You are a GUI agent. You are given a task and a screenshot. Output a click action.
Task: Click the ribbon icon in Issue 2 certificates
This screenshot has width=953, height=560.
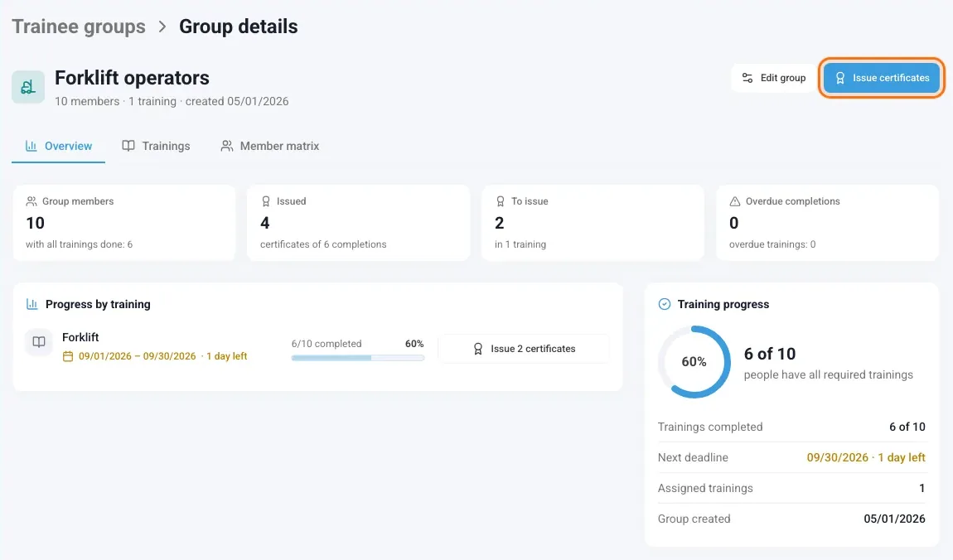click(478, 349)
